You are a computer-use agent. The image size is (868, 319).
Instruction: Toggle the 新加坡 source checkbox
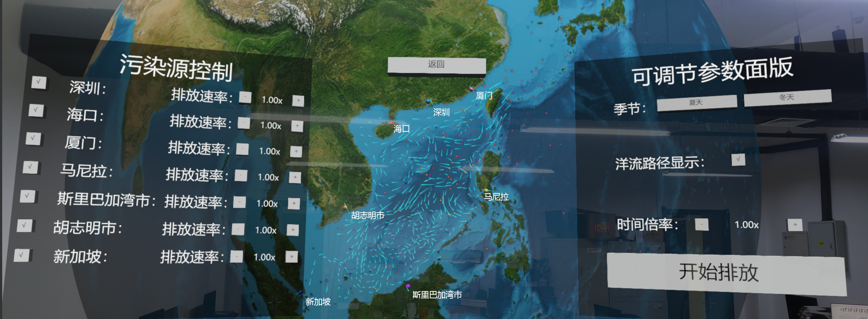21,255
